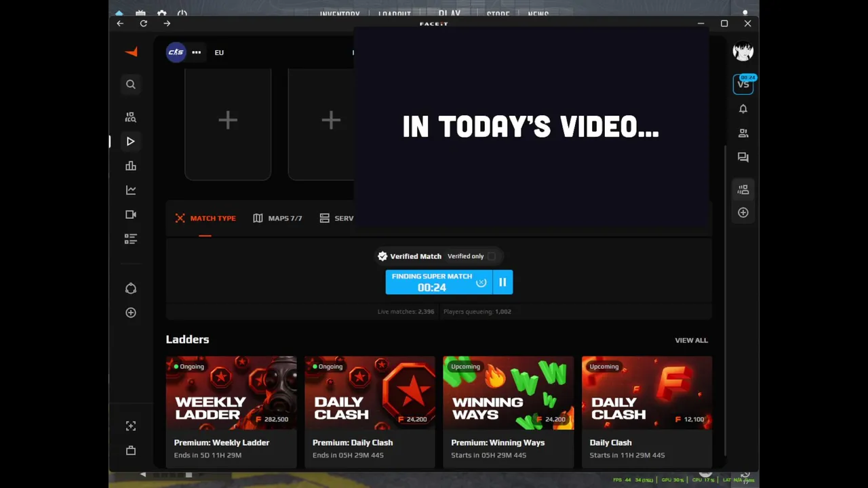Viewport: 868px width, 488px height.
Task: Click the FACEIT orange logo icon
Action: coord(131,52)
